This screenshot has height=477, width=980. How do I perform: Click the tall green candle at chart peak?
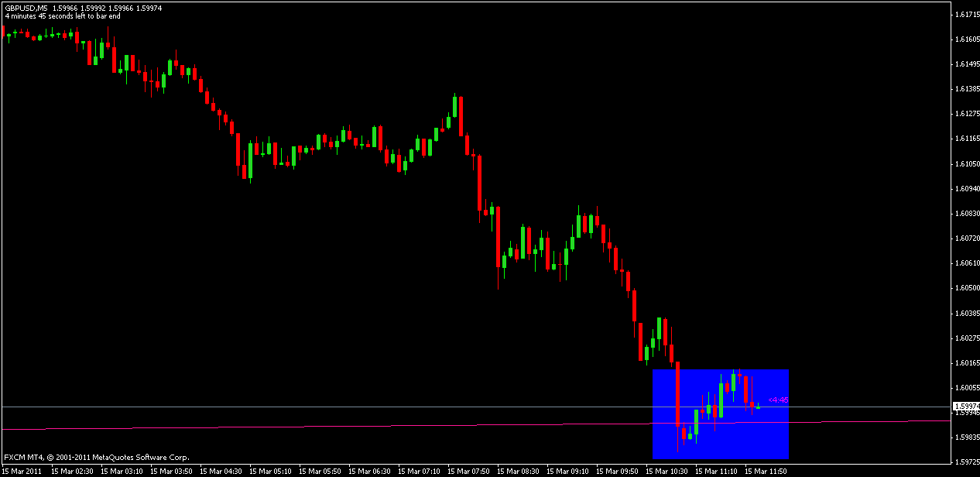point(454,108)
